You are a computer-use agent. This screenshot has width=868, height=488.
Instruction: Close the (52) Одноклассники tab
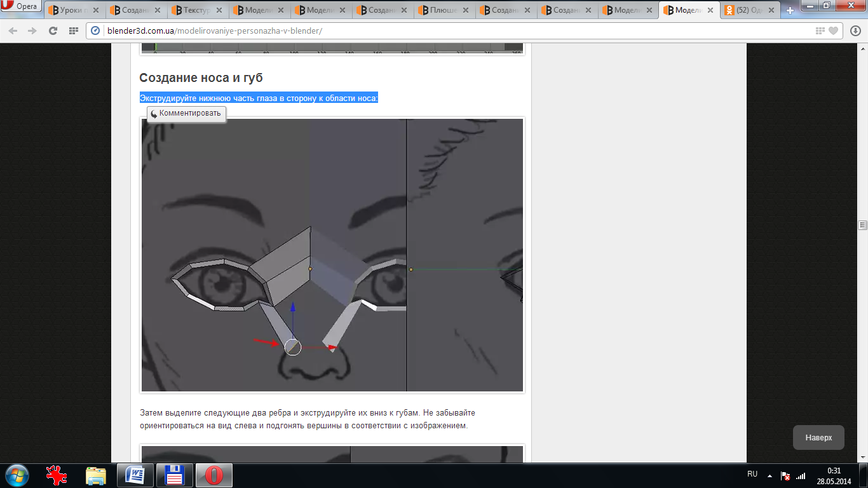[x=772, y=10]
